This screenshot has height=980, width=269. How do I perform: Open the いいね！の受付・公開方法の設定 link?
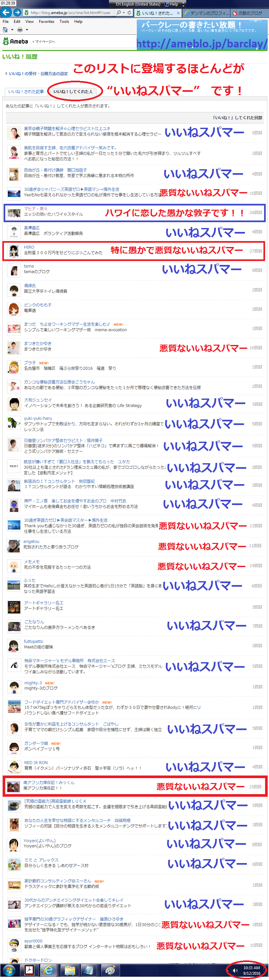pyautogui.click(x=38, y=74)
